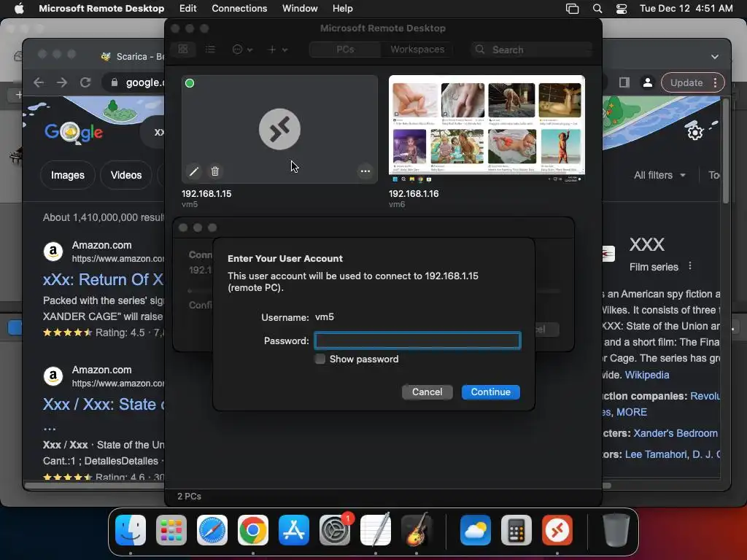Open System Preferences from the Dock
Screen dimensions: 747x560
(x=334, y=530)
